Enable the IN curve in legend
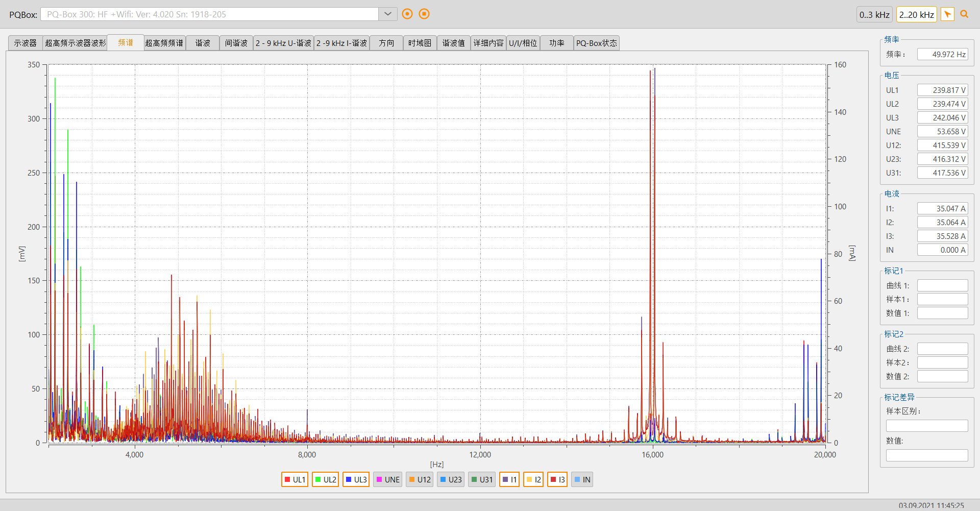 [x=582, y=479]
